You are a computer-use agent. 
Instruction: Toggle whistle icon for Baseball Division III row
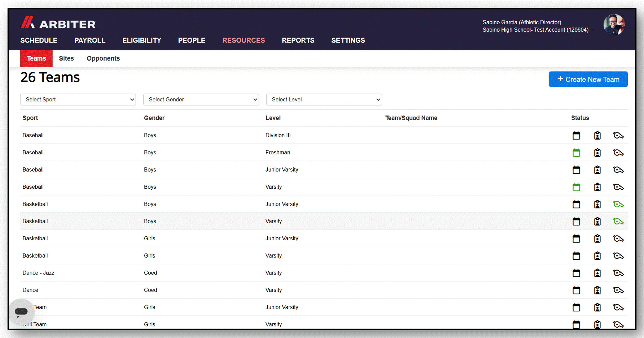click(x=618, y=136)
